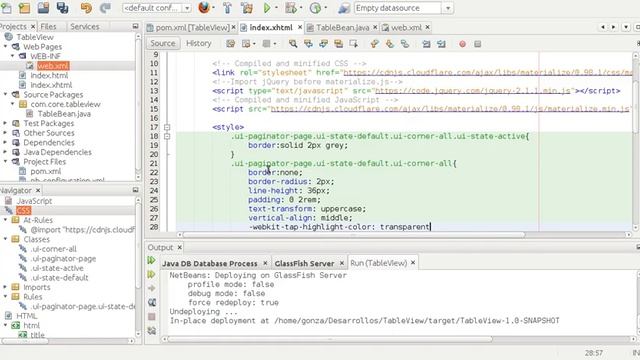Close the web.xml editor tab
640x360 pixels.
[x=427, y=27]
